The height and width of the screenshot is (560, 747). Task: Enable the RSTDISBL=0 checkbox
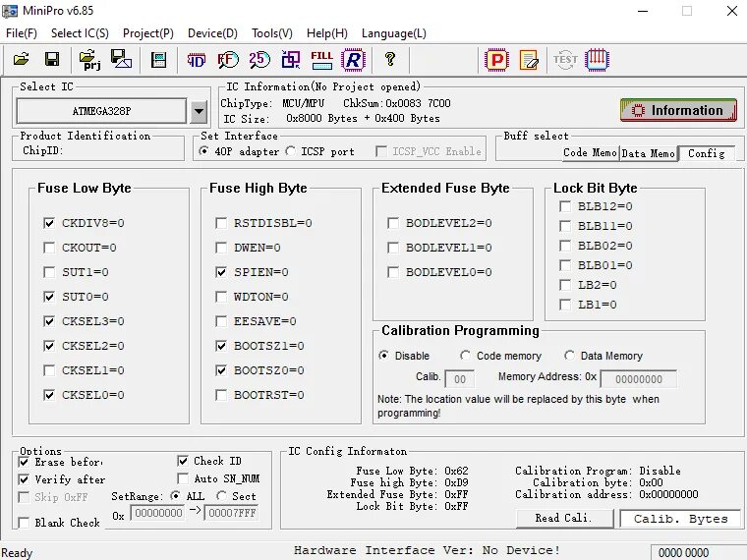(x=221, y=223)
